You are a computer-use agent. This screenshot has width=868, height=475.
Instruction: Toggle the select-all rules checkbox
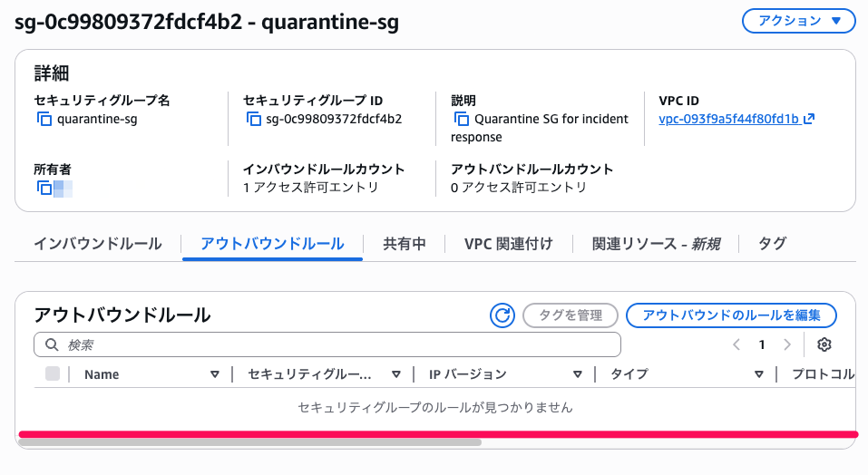pos(53,373)
